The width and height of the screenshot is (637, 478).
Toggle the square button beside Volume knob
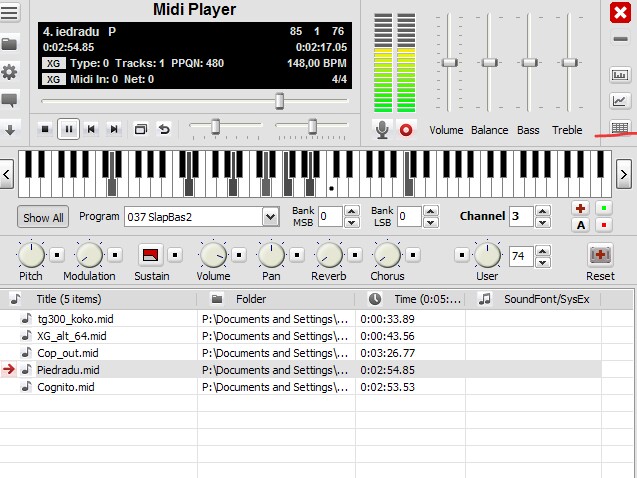tap(239, 255)
